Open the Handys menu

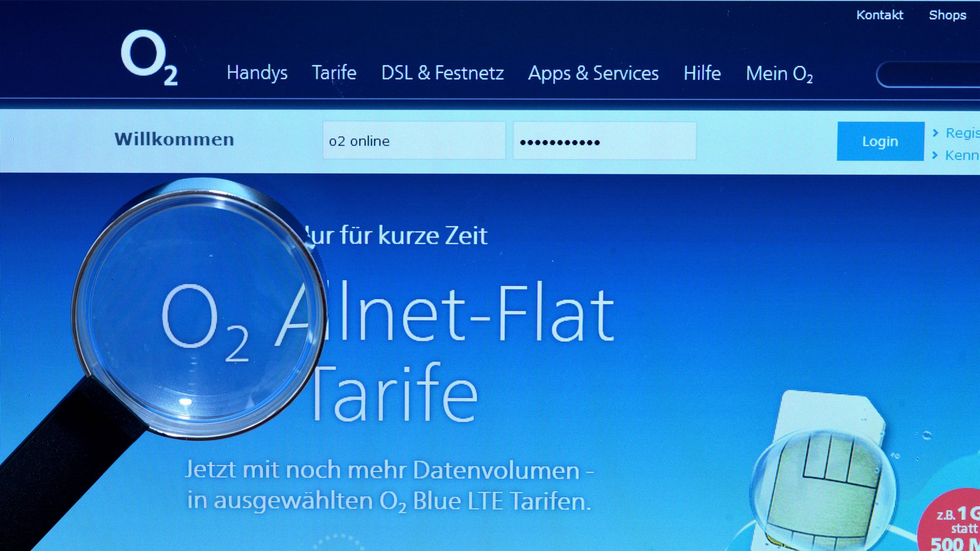[257, 73]
